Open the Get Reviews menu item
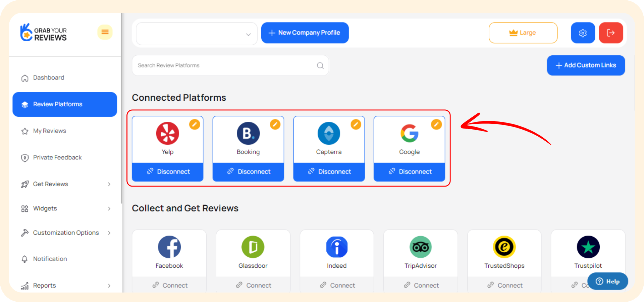Viewport: 644px width, 302px height. pyautogui.click(x=65, y=184)
